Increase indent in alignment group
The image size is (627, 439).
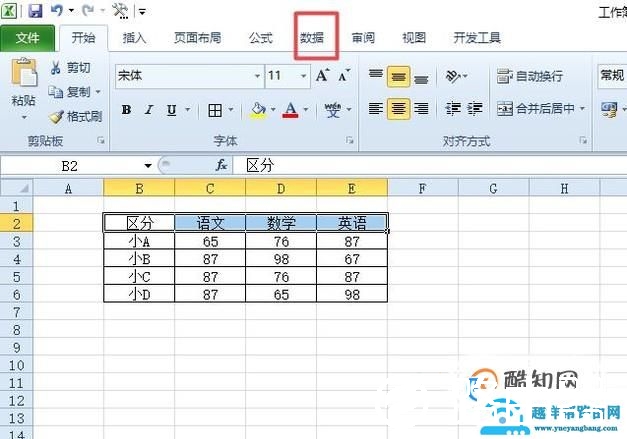[475, 108]
